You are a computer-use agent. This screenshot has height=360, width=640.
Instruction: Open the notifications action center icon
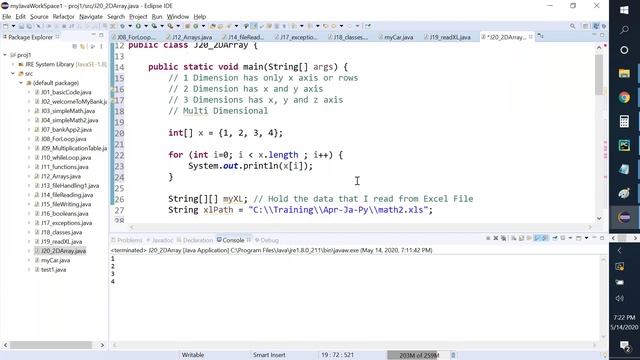(624, 346)
